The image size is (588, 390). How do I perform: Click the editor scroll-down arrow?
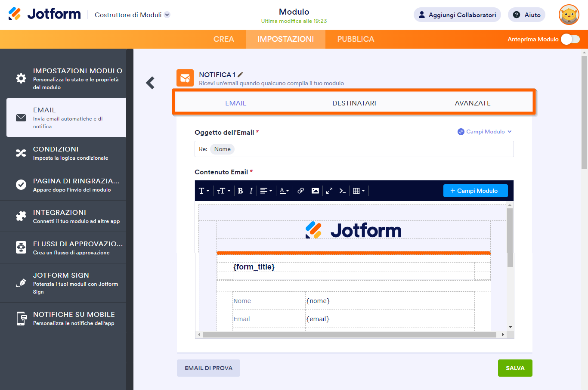tap(511, 327)
